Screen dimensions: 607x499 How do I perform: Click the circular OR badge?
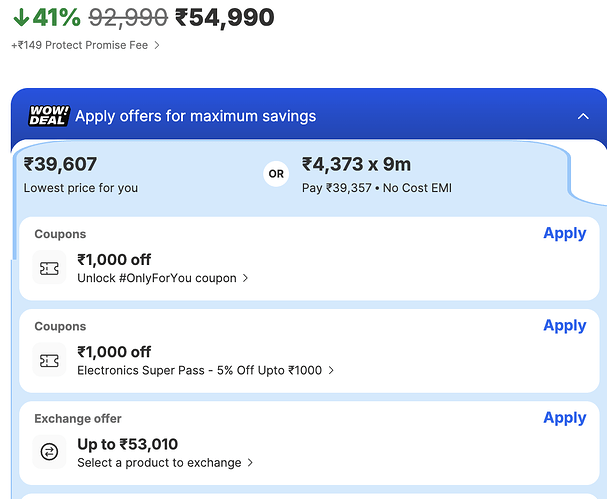tap(277, 174)
